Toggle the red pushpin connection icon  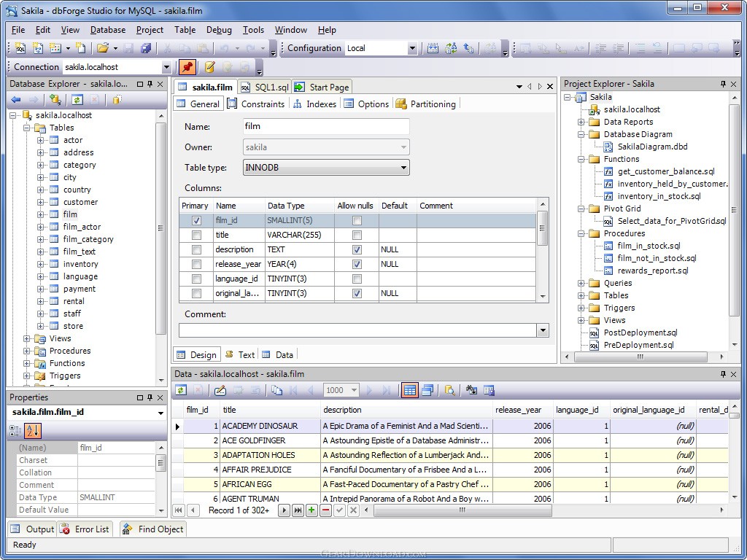(187, 67)
